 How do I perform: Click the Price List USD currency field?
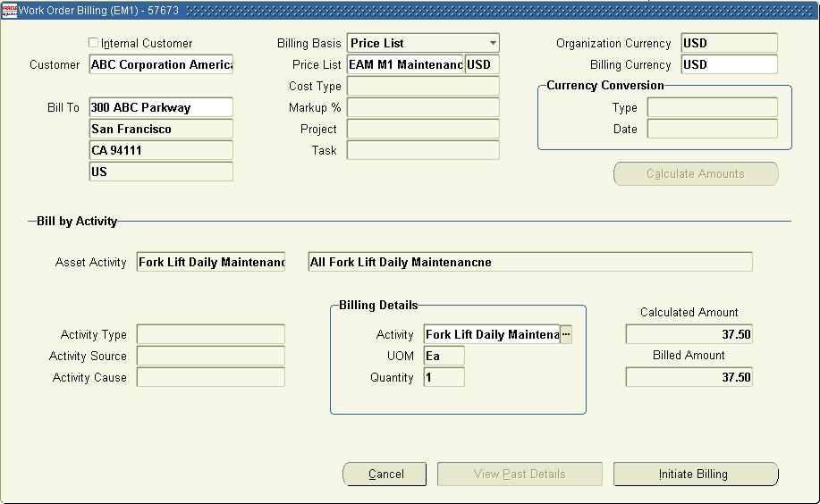(x=482, y=64)
